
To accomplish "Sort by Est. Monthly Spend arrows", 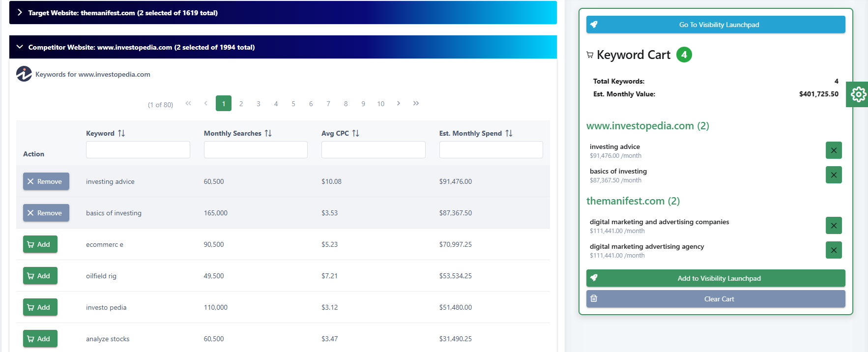I will point(509,133).
